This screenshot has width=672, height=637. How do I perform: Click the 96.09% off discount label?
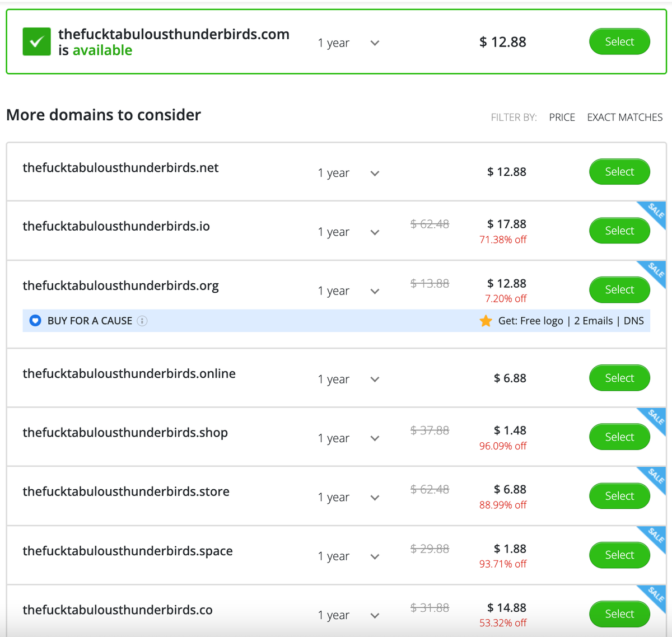(x=503, y=446)
